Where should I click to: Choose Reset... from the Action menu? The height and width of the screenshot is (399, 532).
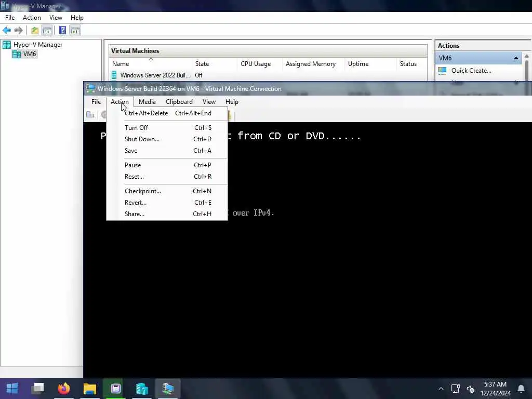click(167, 177)
